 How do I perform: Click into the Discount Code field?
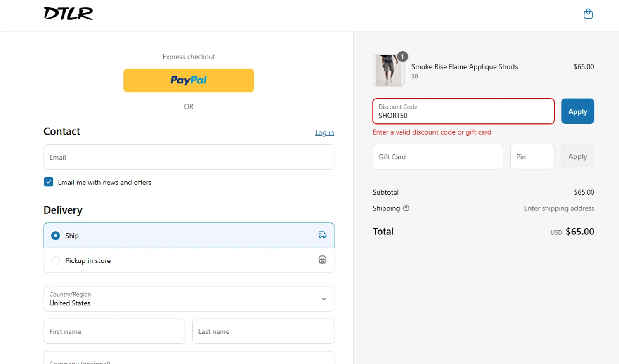click(x=463, y=111)
